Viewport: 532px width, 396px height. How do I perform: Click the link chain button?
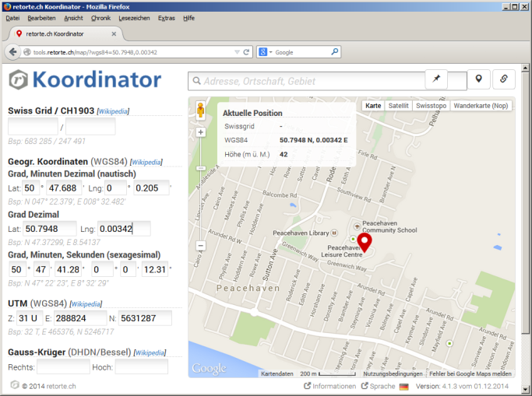[x=504, y=79]
